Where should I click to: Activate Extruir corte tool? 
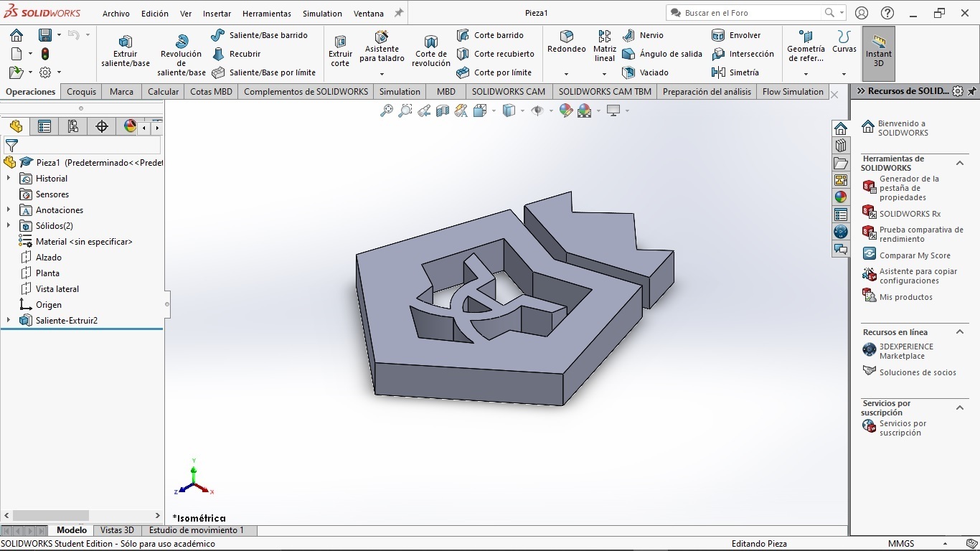click(x=340, y=52)
